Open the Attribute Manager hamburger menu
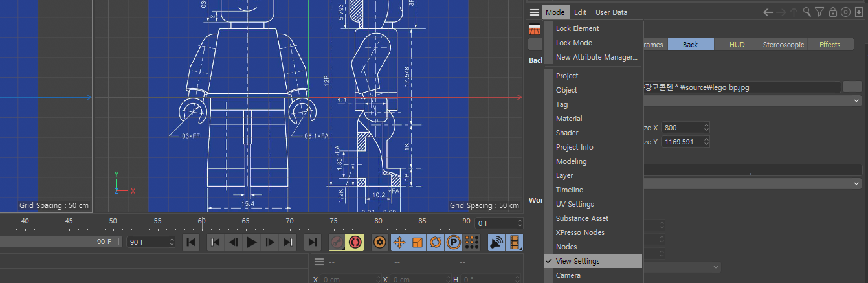 click(534, 12)
